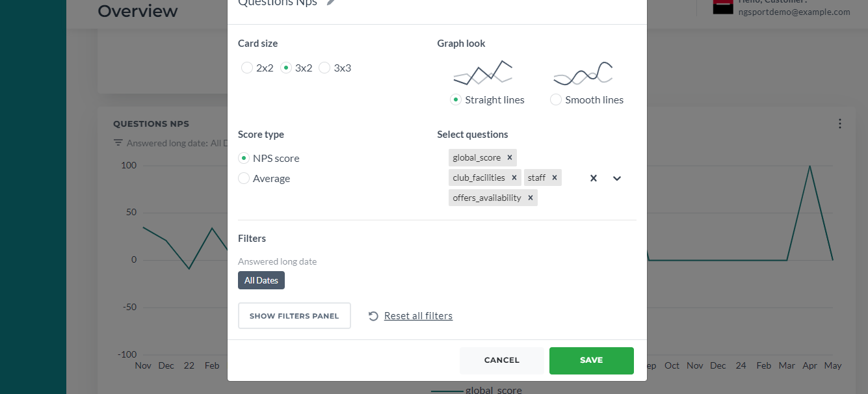
Task: Remove the offers_availability tag
Action: [x=531, y=198]
